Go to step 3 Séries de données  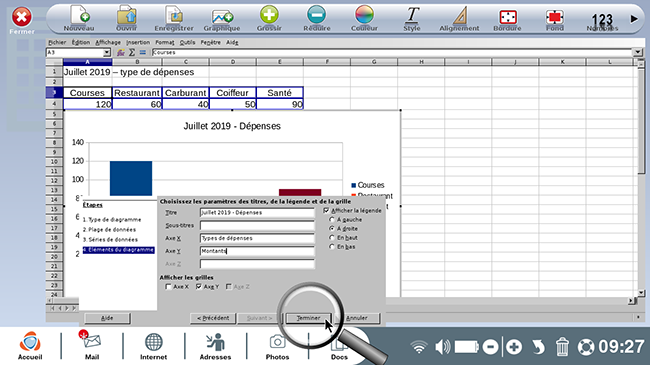coord(110,240)
